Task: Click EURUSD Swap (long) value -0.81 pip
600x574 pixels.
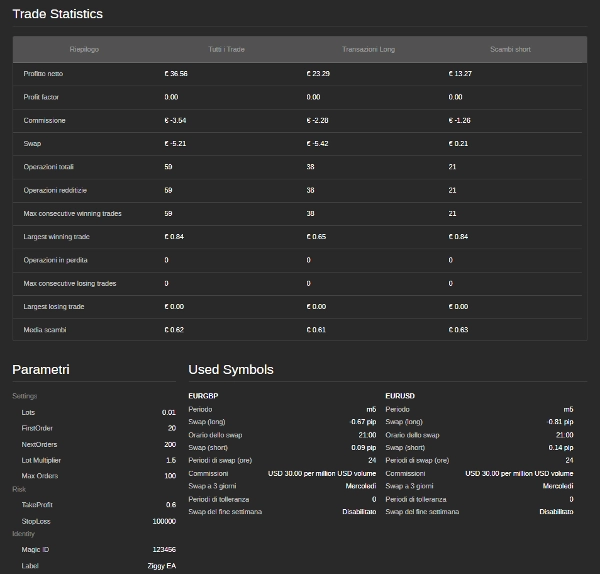Action: (x=561, y=422)
